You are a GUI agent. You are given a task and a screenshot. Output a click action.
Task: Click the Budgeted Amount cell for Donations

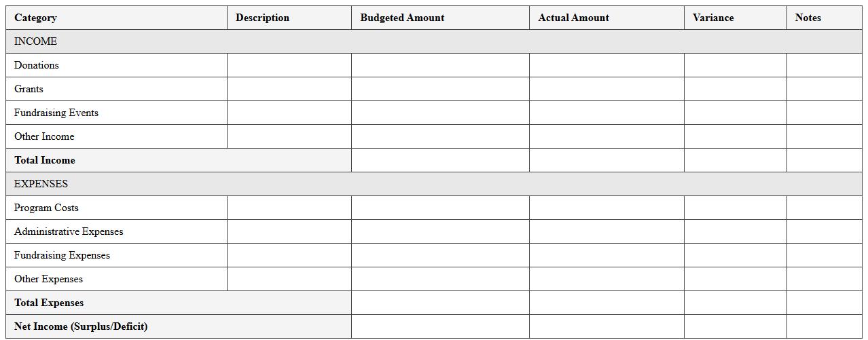pos(440,65)
